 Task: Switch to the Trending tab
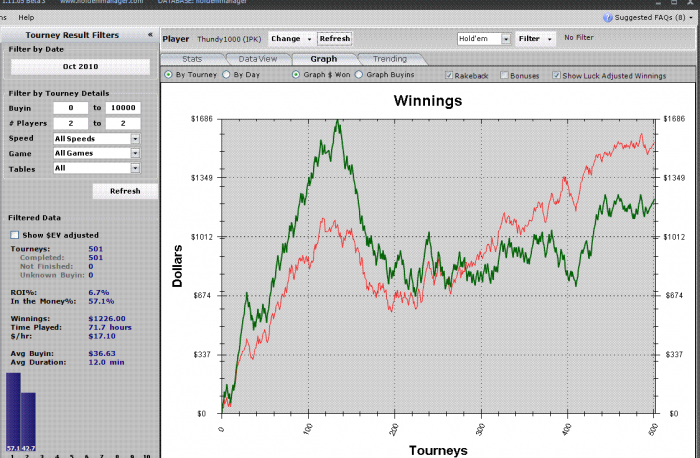click(390, 59)
